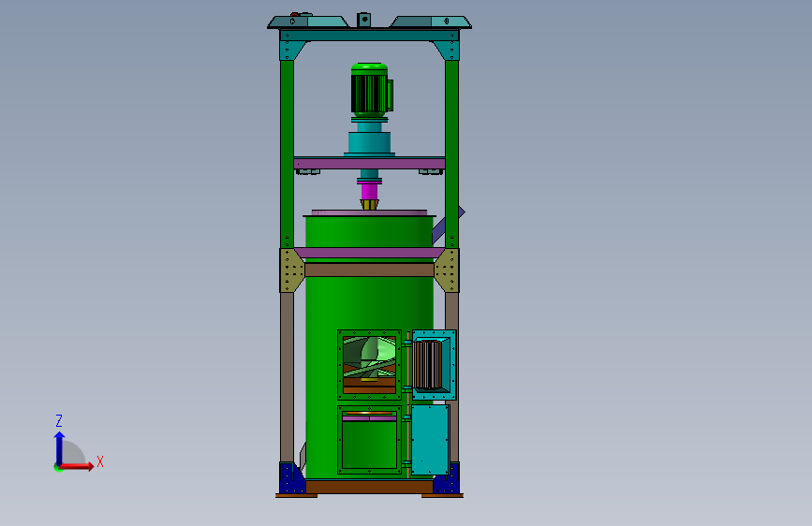Click the red X axis arrow of the triad
The height and width of the screenshot is (526, 812).
click(x=77, y=466)
